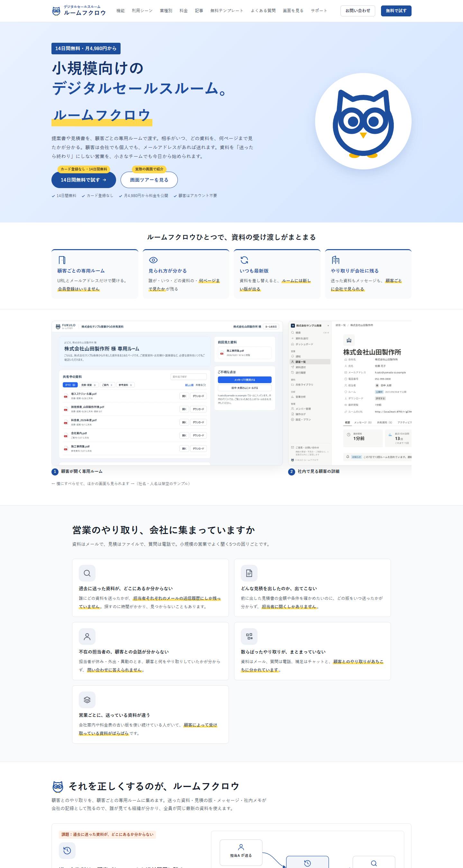Open the 顧客が開く専用ルーム screenshot preview
463x868 pixels.
[x=167, y=393]
